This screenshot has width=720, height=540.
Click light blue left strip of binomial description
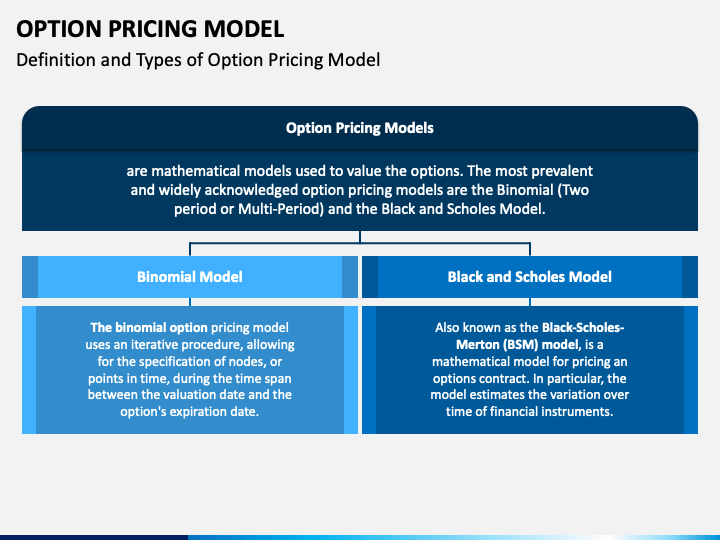click(29, 370)
